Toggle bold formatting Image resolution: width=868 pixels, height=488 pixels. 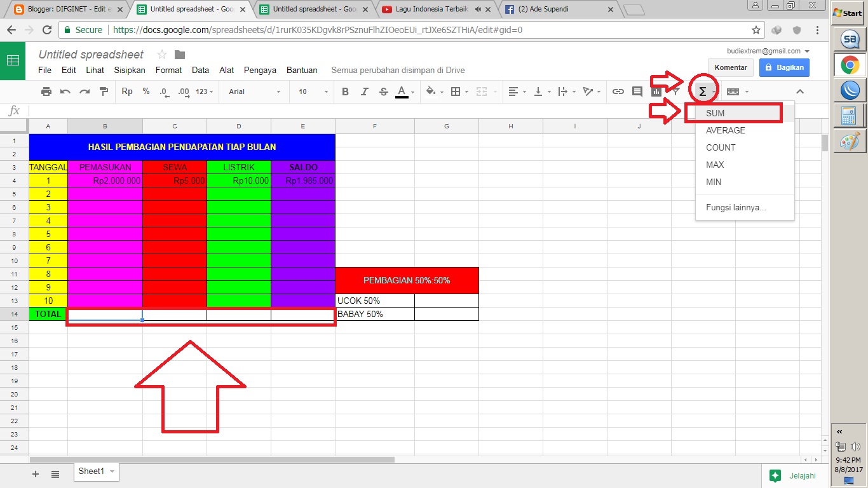pos(345,91)
